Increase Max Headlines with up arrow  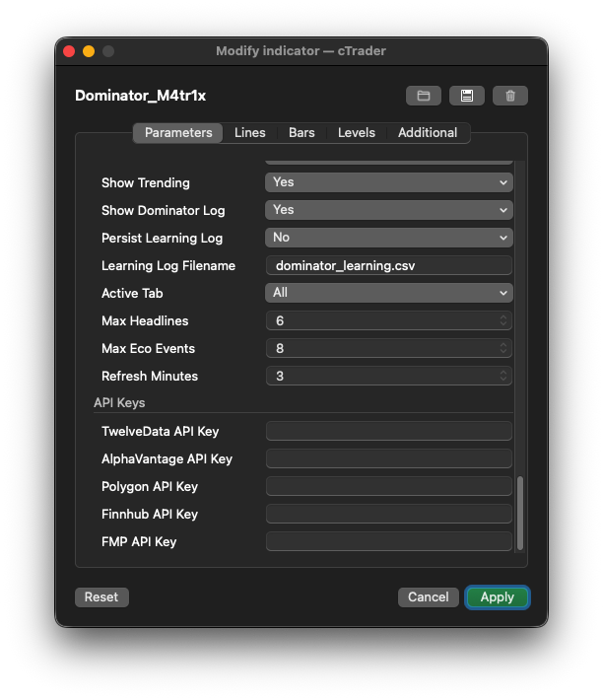(503, 316)
